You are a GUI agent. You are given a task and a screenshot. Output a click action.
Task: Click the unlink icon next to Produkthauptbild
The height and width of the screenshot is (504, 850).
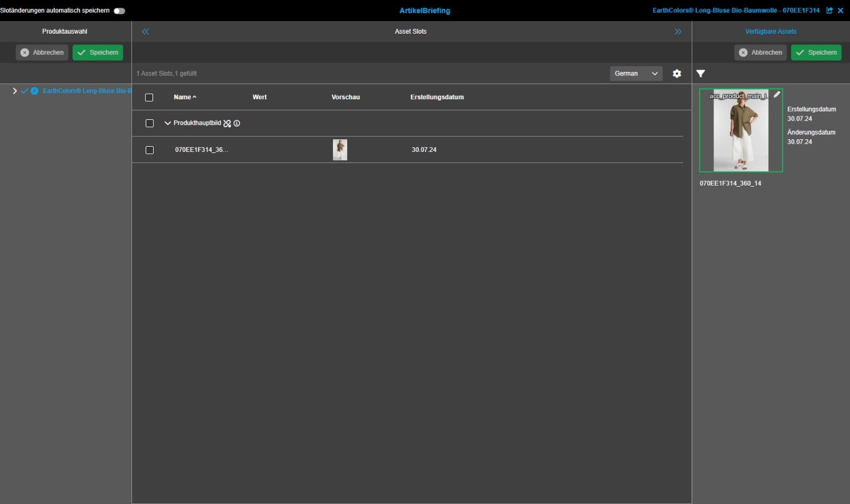[x=227, y=123]
